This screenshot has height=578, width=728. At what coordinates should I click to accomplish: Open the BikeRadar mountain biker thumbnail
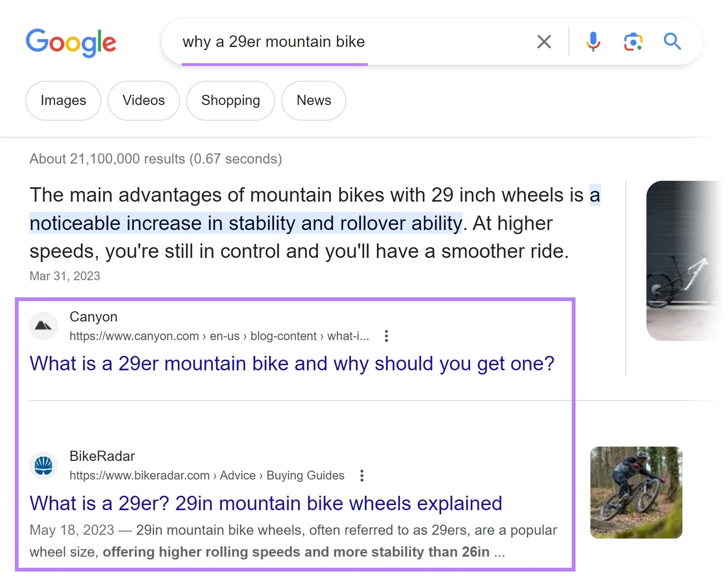636,493
